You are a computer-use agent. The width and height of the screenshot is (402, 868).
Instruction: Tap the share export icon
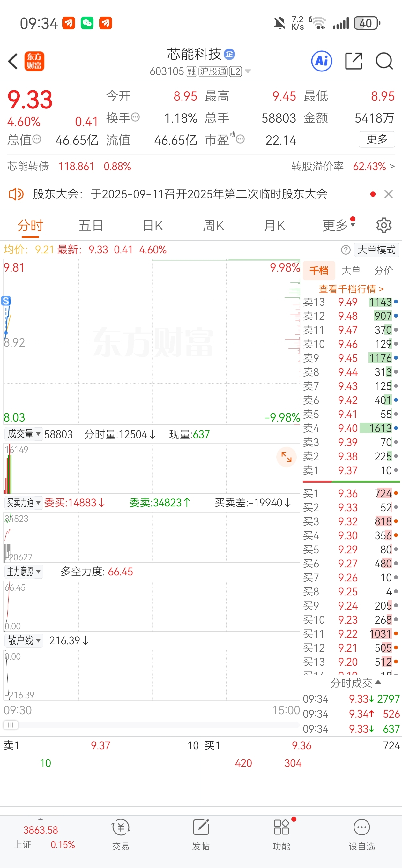[354, 61]
